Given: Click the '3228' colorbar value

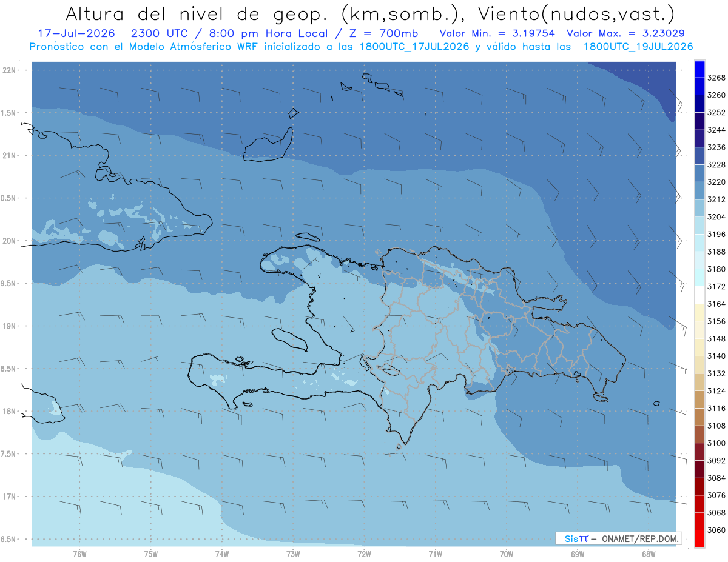Looking at the screenshot, I should [x=716, y=164].
